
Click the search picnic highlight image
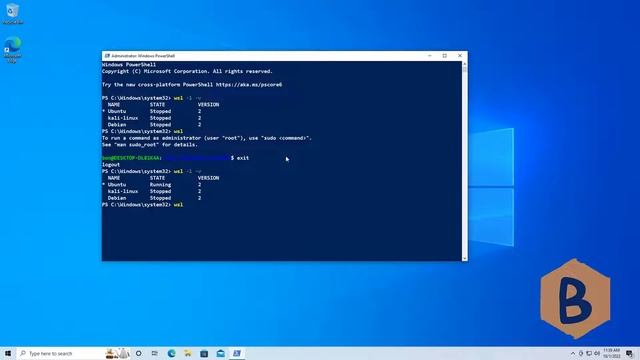pos(118,353)
